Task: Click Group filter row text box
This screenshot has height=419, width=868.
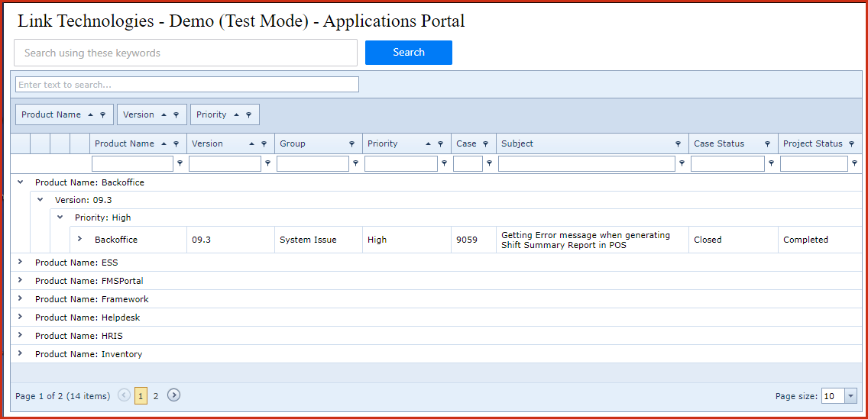Action: pos(313,163)
